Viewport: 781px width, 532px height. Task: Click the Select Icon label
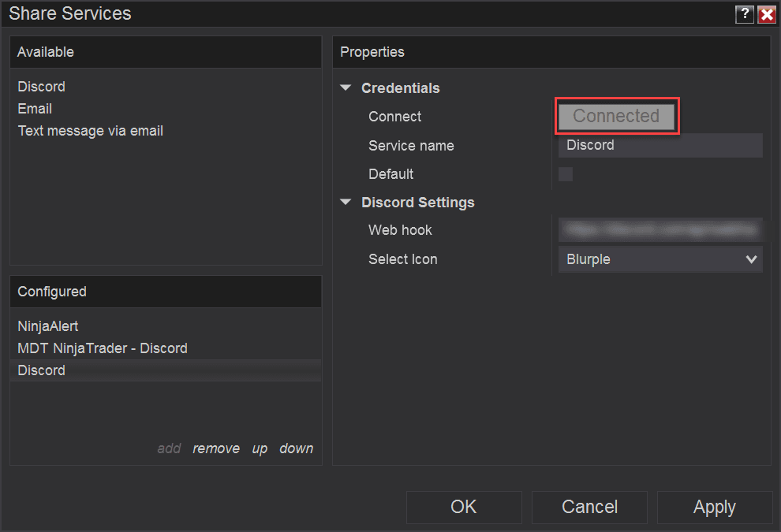point(403,259)
